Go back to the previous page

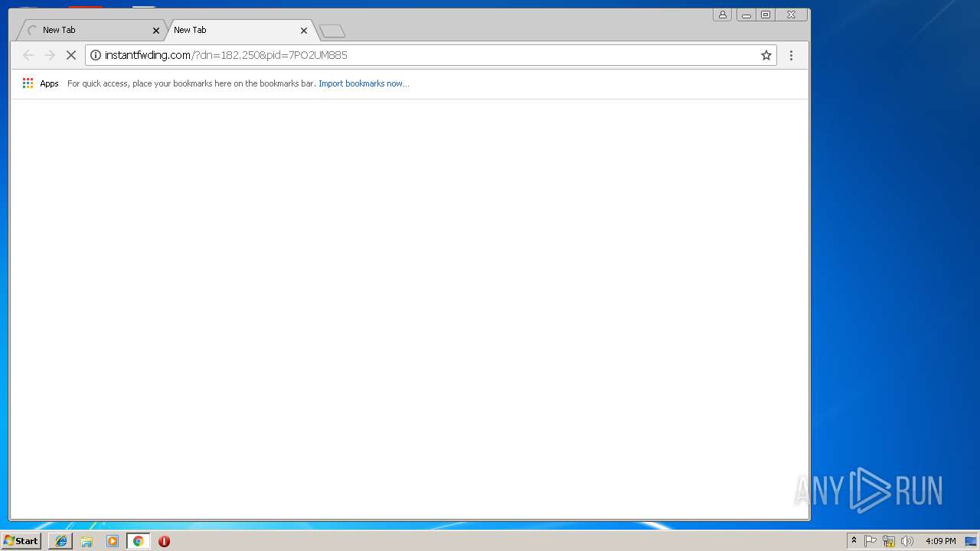tap(28, 55)
